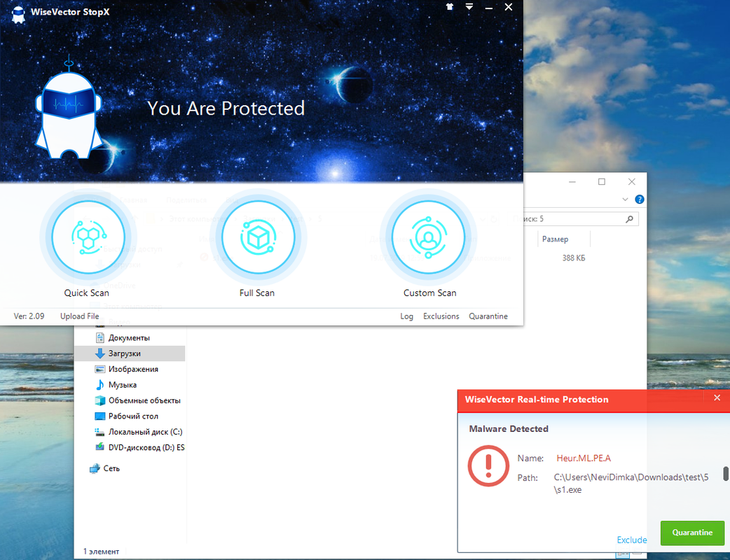The image size is (730, 560).
Task: Open DVD-дисковод (D:) in Explorer
Action: 130,447
